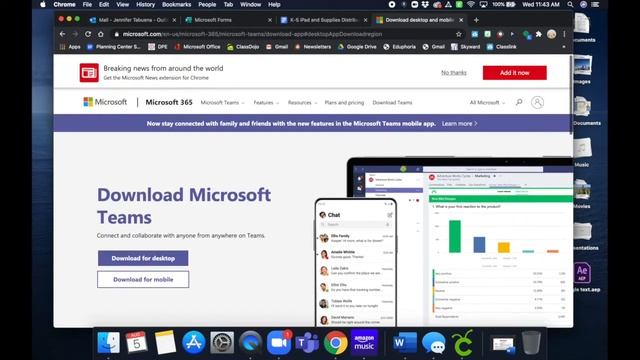
Task: Open Chrome profile avatar
Action: click(551, 34)
